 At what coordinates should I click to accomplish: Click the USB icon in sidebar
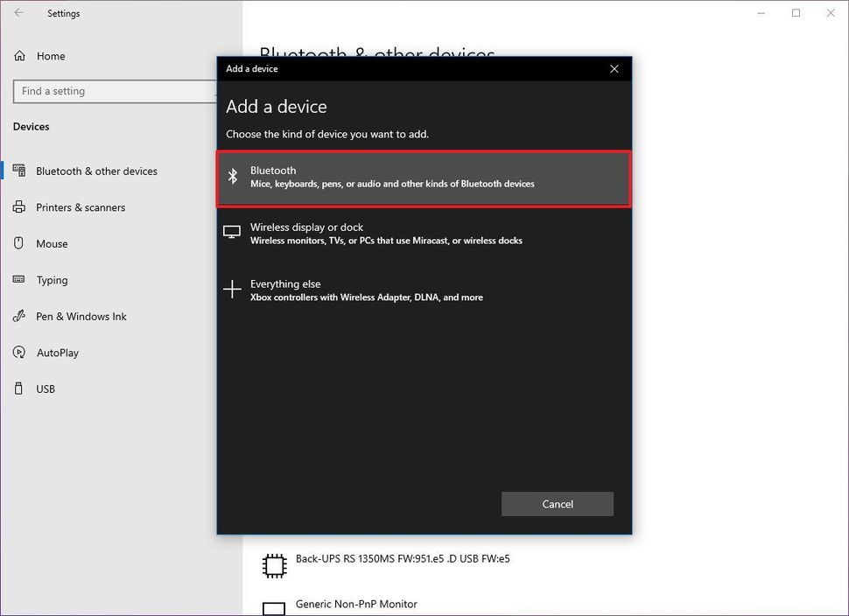pos(19,388)
